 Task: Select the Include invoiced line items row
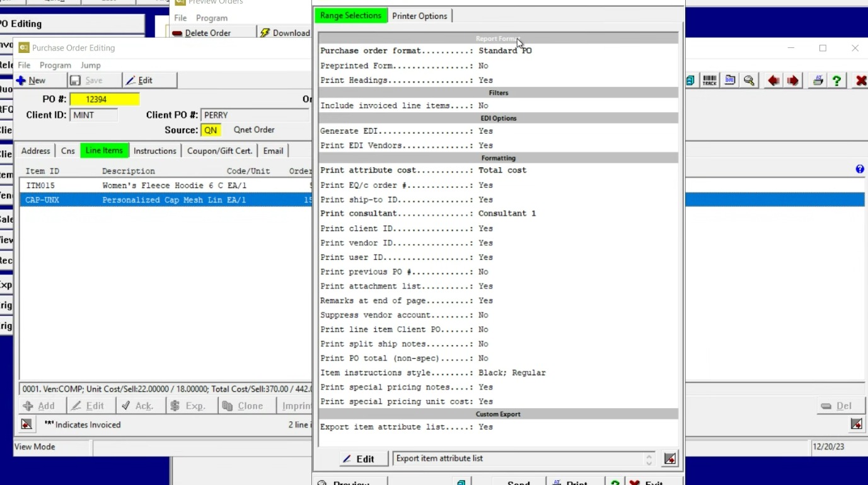498,105
